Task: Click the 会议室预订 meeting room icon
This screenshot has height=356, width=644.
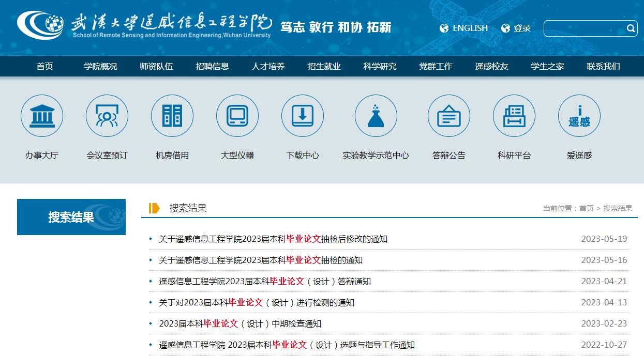Action: pos(107,116)
